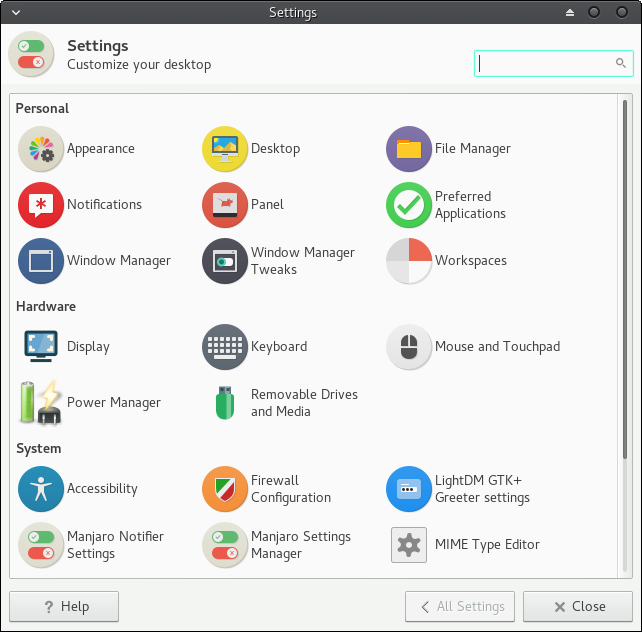Click the 'LightDM GTK+ Greeter settings' label
642x632 pixels.
pyautogui.click(x=482, y=489)
